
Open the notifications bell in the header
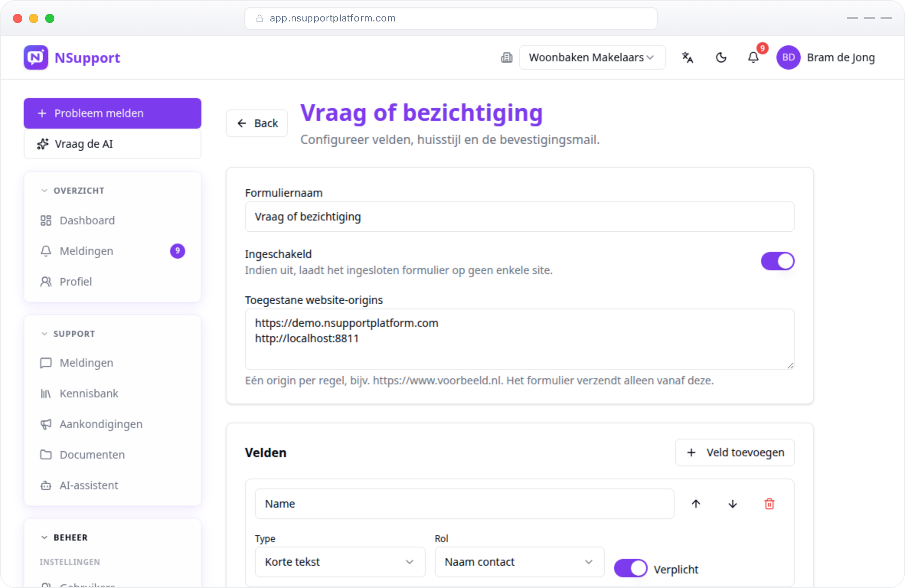coord(753,57)
